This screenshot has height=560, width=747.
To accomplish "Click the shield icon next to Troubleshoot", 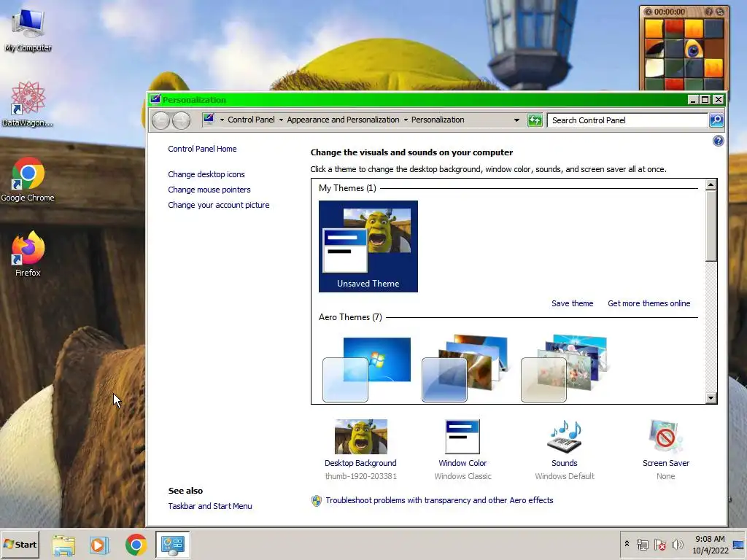I will pos(317,500).
